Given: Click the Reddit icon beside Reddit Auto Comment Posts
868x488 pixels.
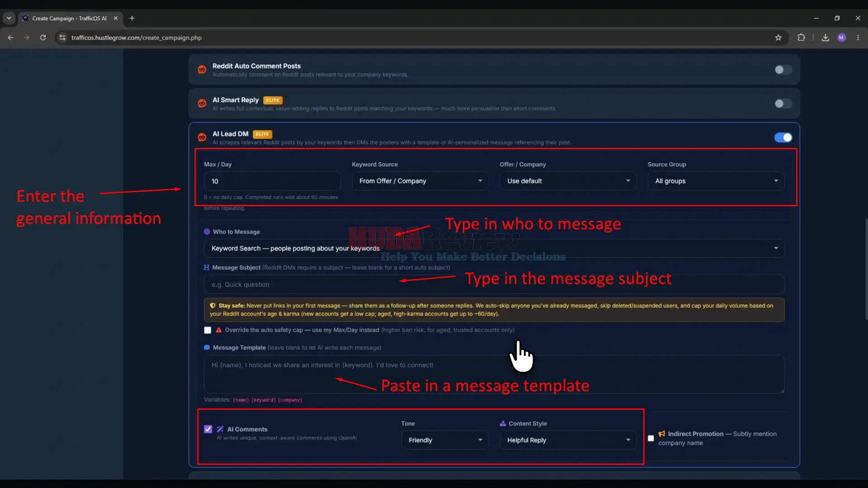Looking at the screenshot, I should (202, 70).
